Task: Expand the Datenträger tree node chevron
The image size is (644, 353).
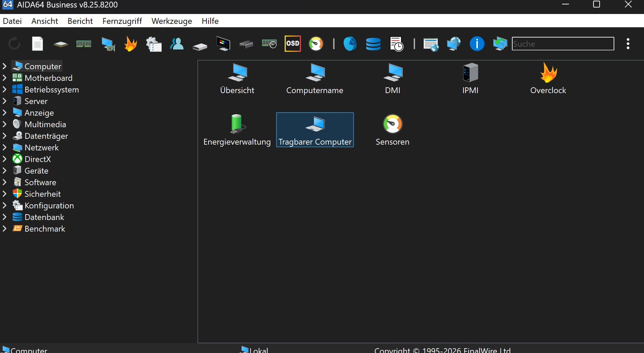Action: click(4, 136)
